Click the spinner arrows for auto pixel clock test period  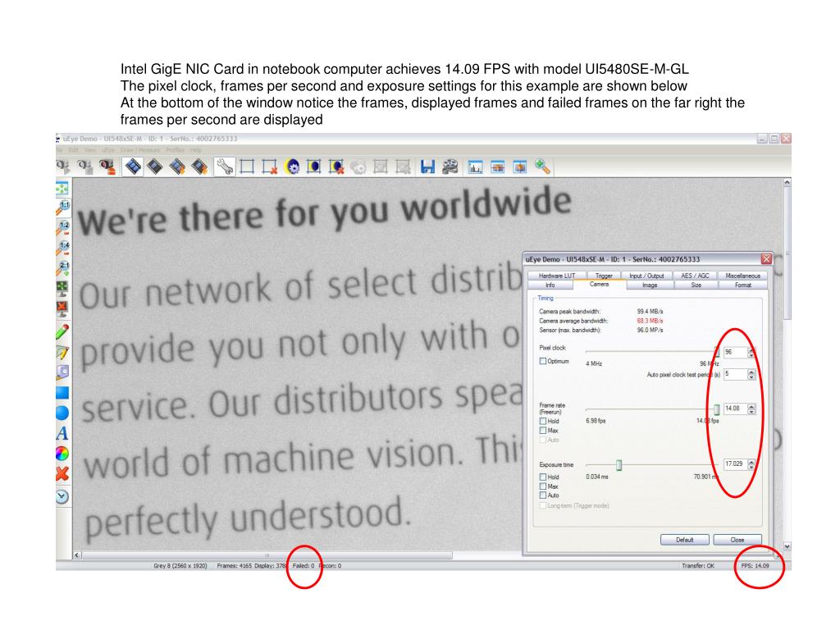click(x=751, y=374)
